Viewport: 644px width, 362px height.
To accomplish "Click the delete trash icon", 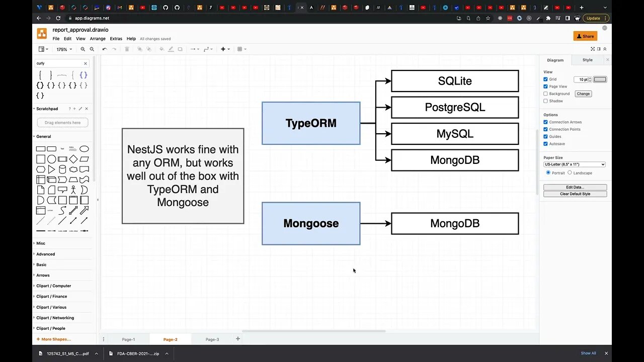I will (x=127, y=49).
